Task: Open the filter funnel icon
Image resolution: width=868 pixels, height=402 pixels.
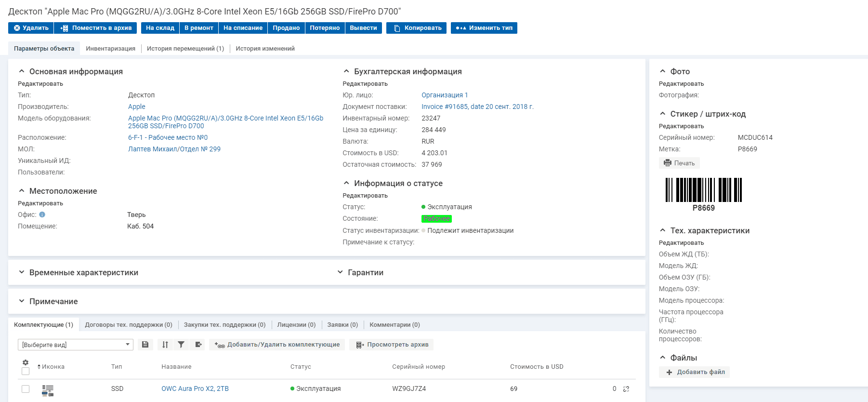Action: click(181, 345)
